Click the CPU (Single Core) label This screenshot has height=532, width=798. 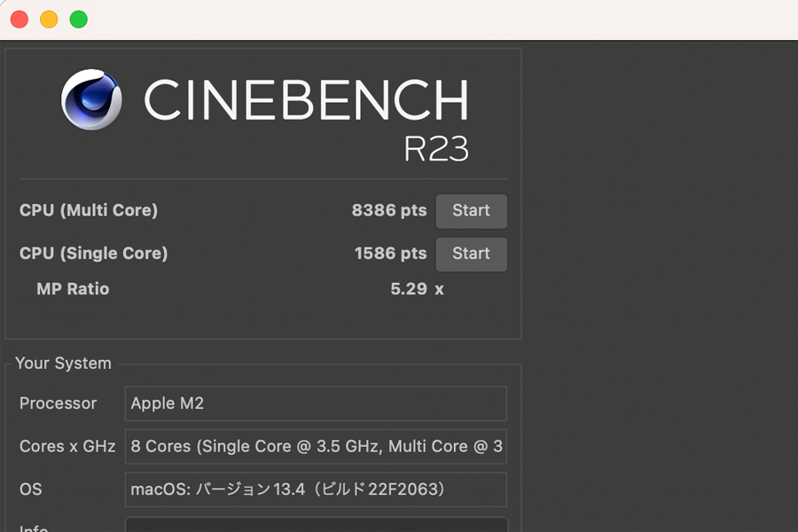94,254
